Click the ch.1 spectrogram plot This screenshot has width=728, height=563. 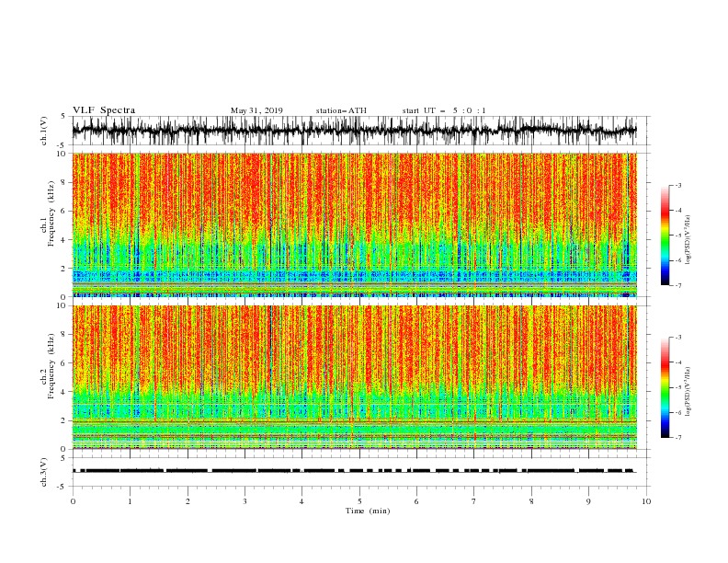[x=354, y=224]
